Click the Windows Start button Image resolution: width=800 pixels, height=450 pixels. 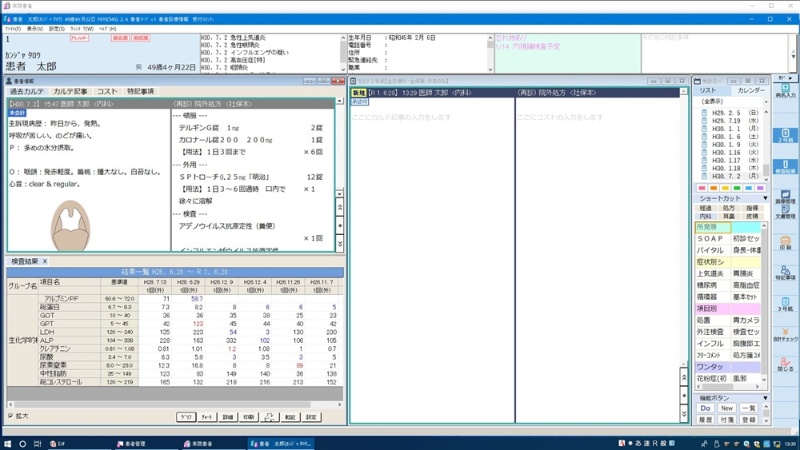click(8, 443)
